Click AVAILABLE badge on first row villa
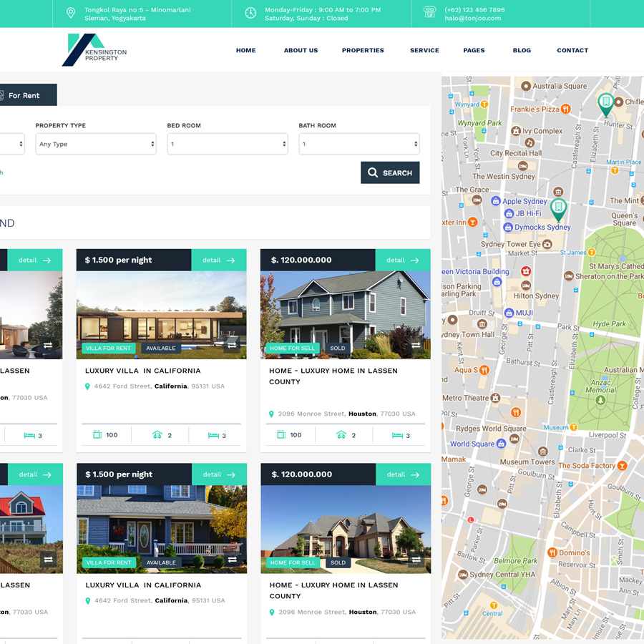 coord(160,348)
